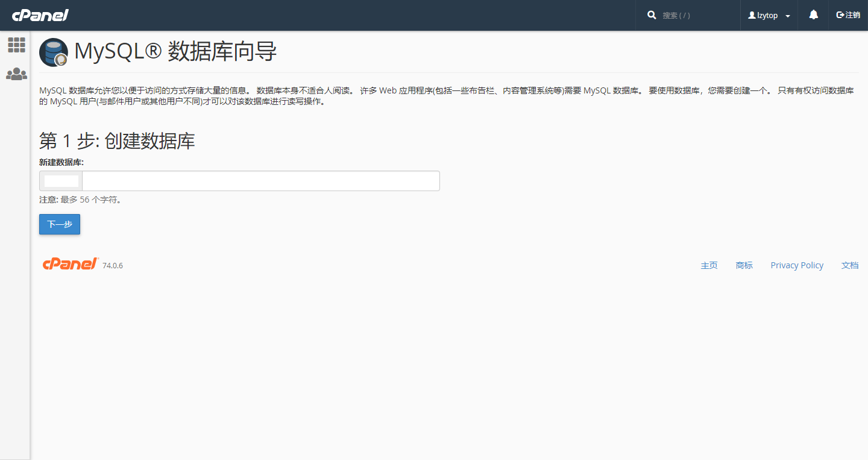The width and height of the screenshot is (868, 460).
Task: Open the 主页 footer link
Action: click(x=709, y=265)
